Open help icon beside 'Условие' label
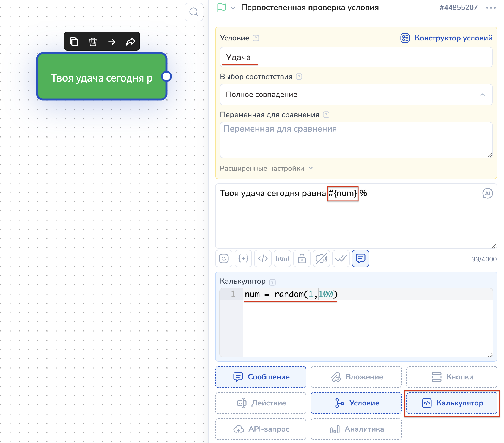The width and height of the screenshot is (504, 443). [256, 38]
